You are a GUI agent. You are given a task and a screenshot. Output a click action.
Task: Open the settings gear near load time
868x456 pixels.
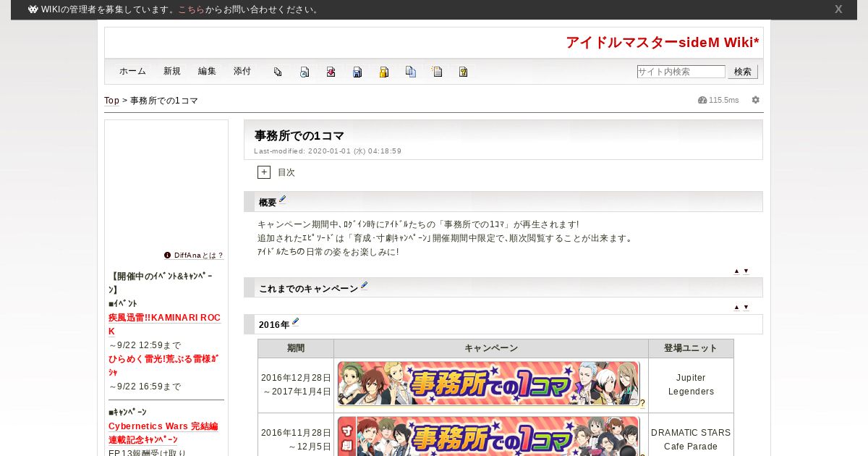756,100
